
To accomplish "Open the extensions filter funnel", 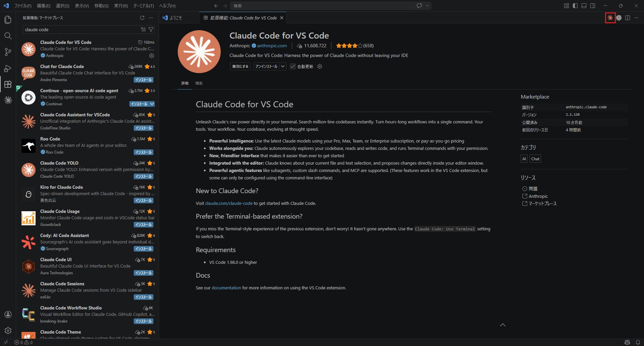I will 151,30.
